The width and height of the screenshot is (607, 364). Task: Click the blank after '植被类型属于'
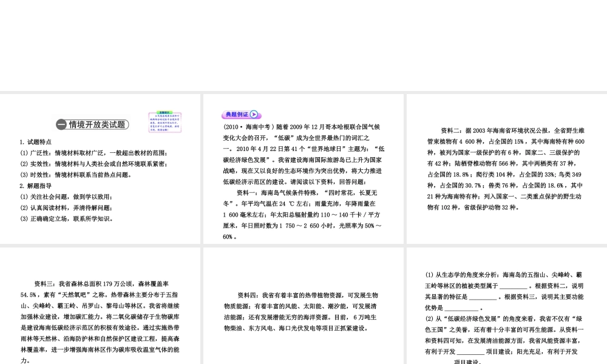click(514, 286)
